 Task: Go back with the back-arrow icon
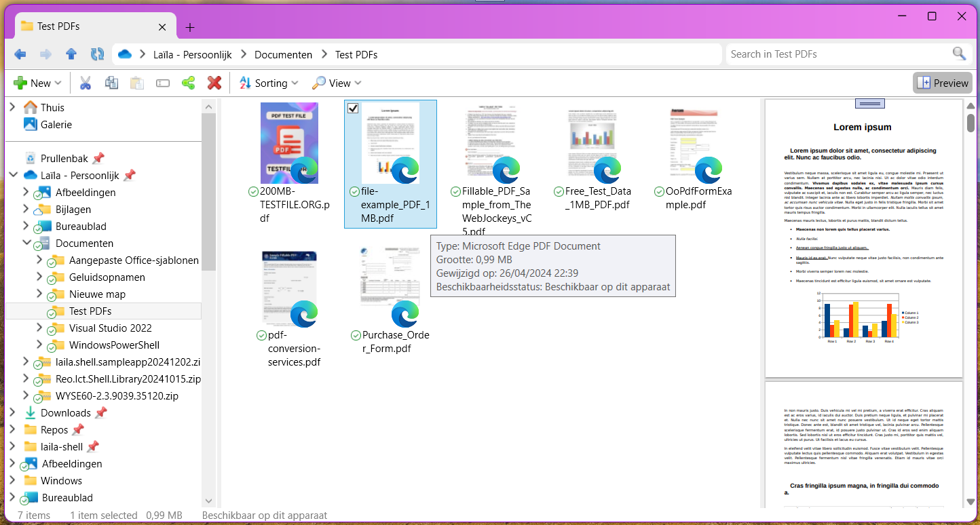click(x=20, y=54)
